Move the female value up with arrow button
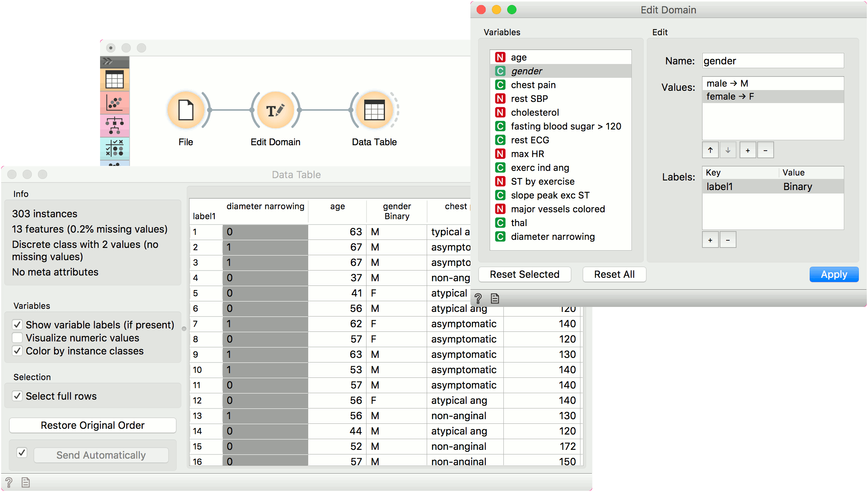868x492 pixels. (710, 150)
